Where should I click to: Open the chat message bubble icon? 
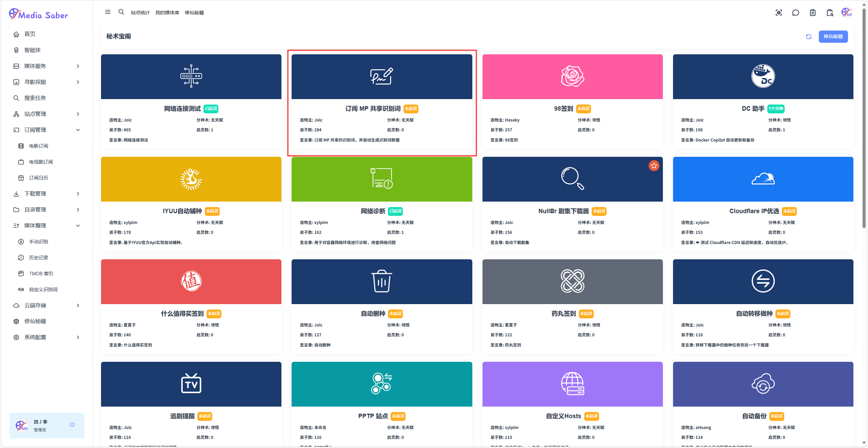(x=795, y=13)
